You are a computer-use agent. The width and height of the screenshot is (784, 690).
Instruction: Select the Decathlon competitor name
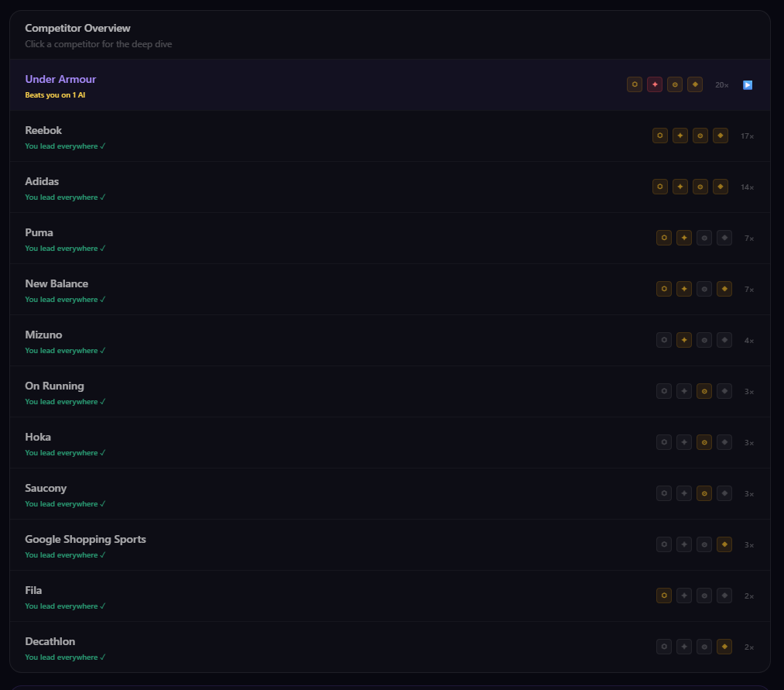pyautogui.click(x=50, y=641)
